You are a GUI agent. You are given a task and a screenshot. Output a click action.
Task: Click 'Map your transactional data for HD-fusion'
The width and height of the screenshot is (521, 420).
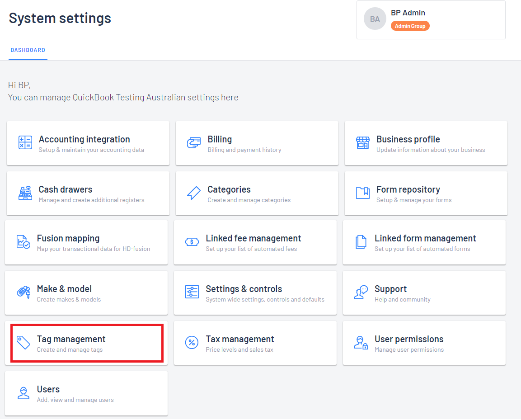[x=94, y=249]
